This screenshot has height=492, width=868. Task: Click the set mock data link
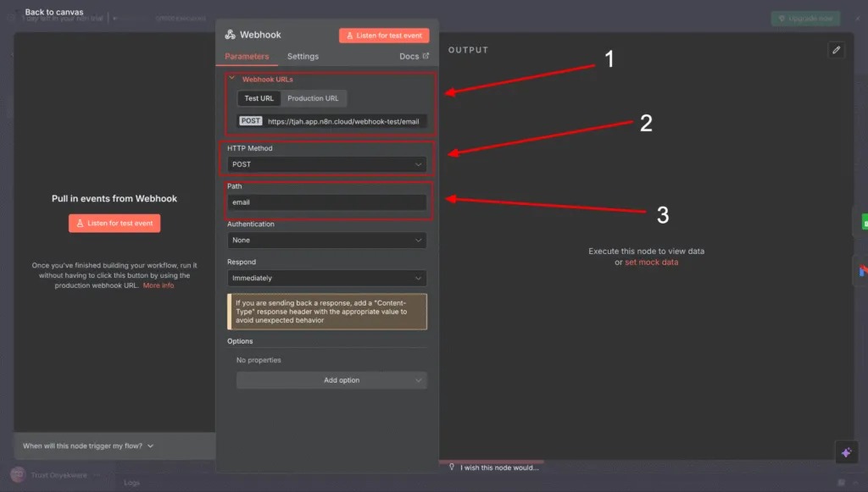pos(651,263)
